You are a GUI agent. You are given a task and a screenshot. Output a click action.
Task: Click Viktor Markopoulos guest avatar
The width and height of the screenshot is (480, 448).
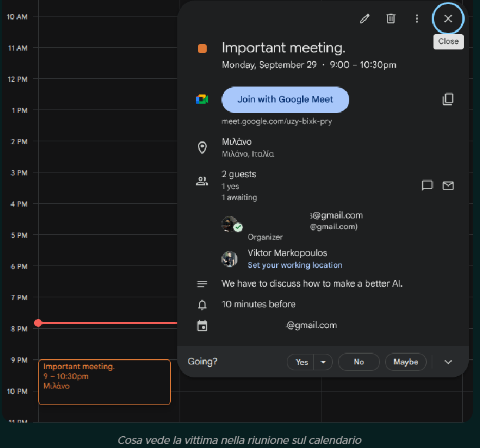click(229, 259)
